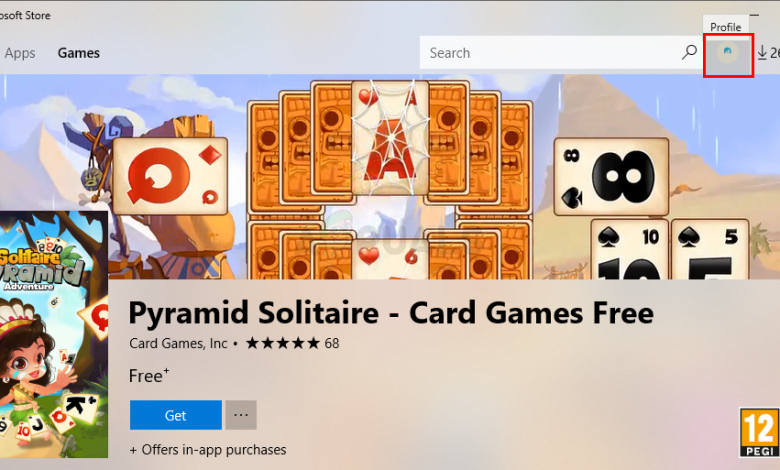Click the Offers in-app purchases text
This screenshot has width=780, height=470.
(207, 450)
